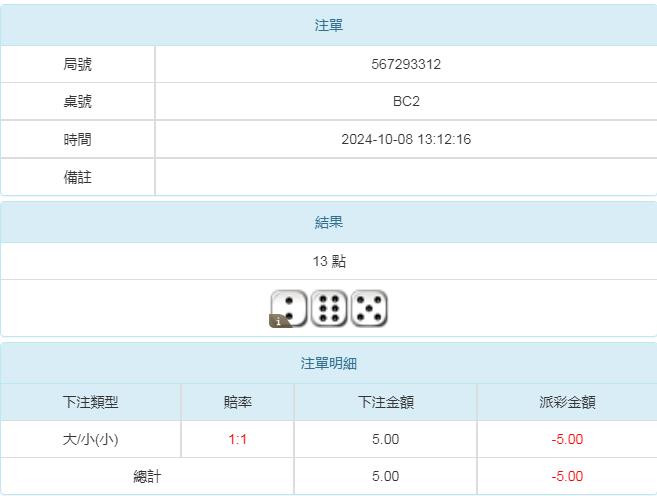Viewport: 657px width, 496px height.
Task: Click the die showing six dots
Action: 329,308
